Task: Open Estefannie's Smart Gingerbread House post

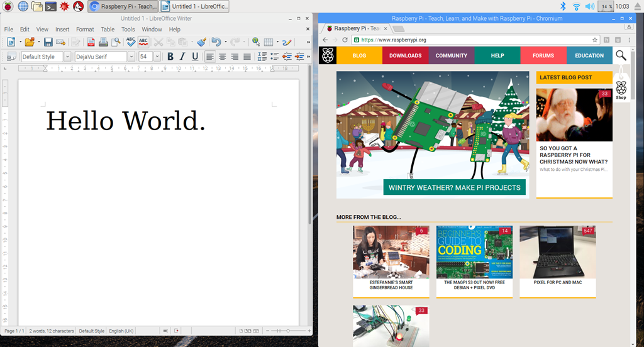Action: click(x=391, y=261)
